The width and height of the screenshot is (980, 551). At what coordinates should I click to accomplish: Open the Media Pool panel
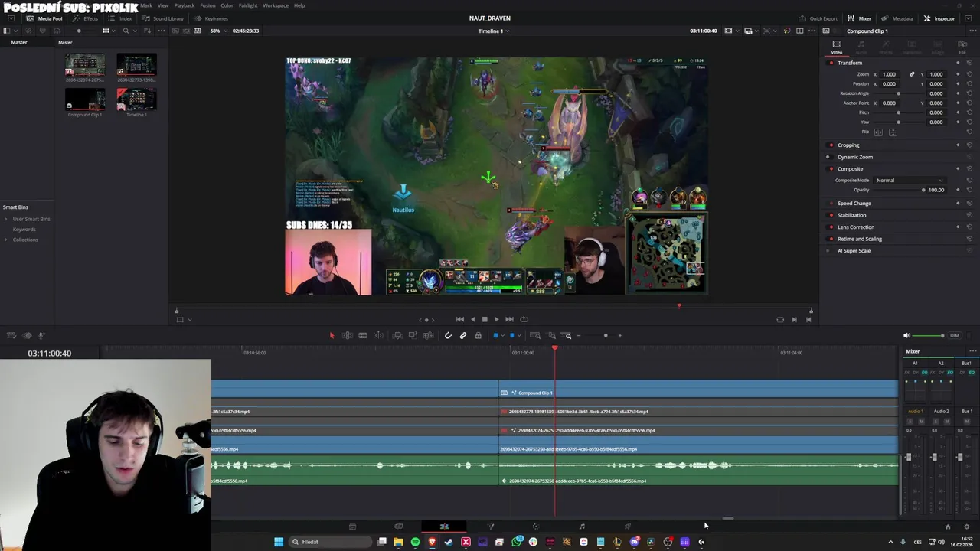tap(44, 18)
